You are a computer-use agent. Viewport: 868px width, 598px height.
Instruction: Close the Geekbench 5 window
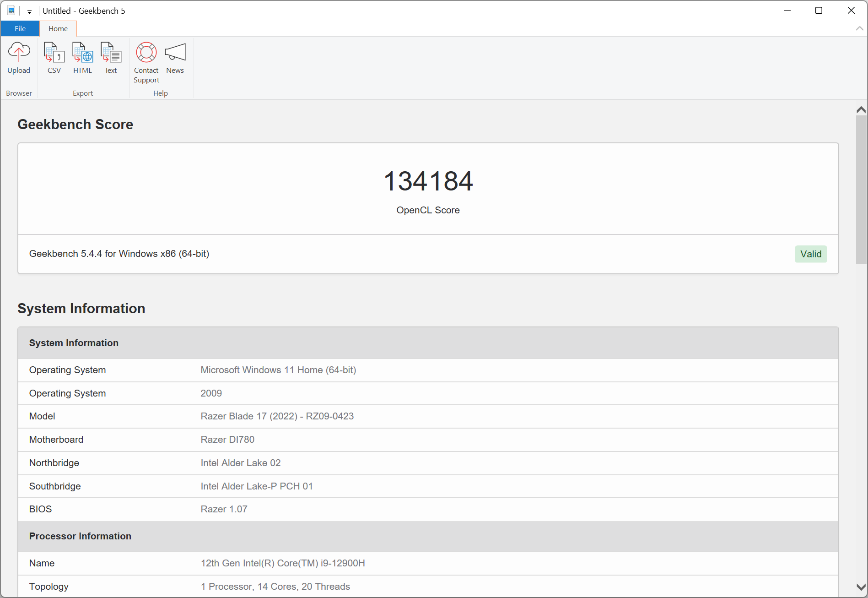tap(851, 11)
